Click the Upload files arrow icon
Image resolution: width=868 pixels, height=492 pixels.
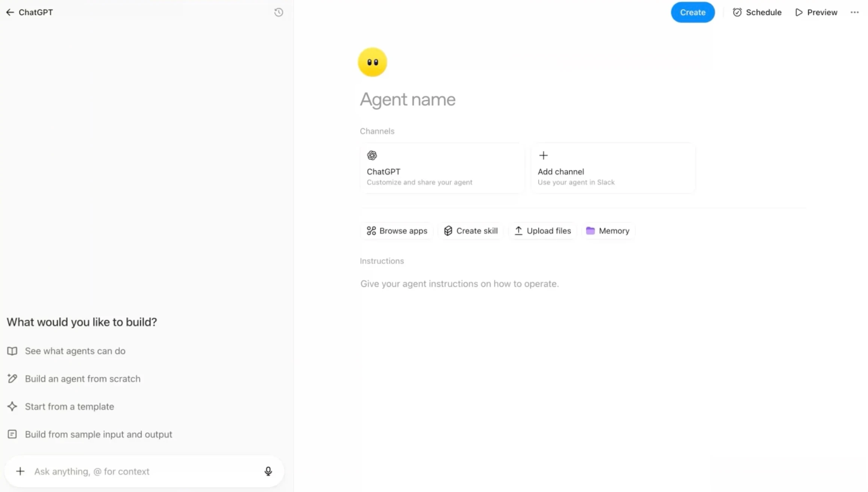[x=519, y=231]
